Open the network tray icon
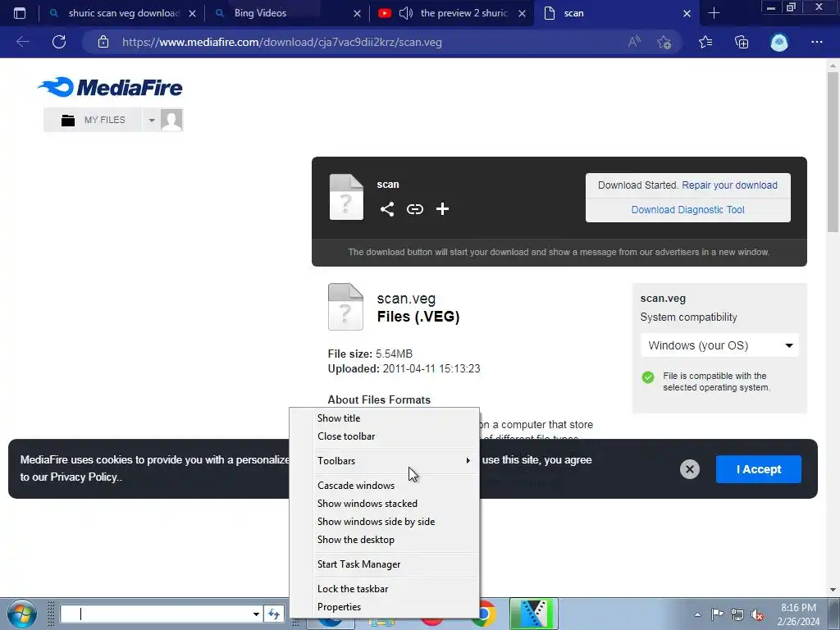Viewport: 840px width, 630px height. point(737,614)
